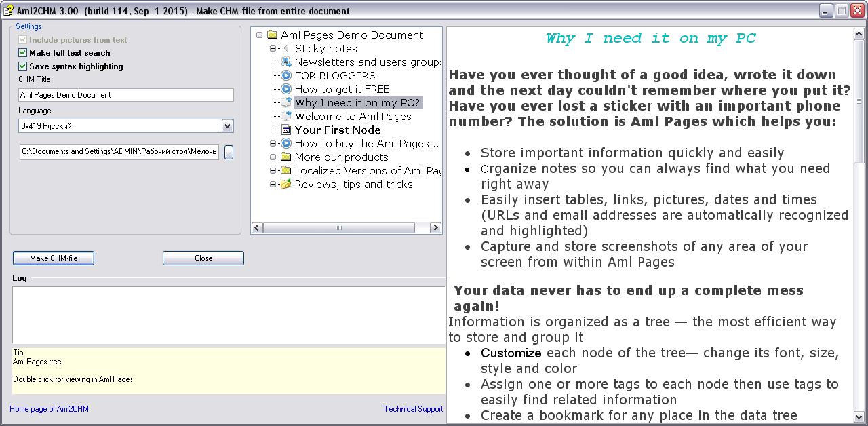Click the icon next to Newsletters and users groups
Image resolution: width=868 pixels, height=426 pixels.
click(286, 62)
